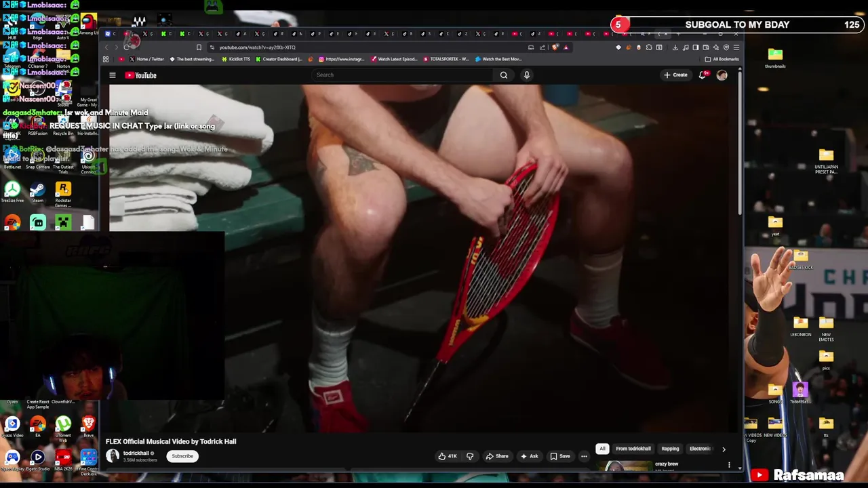The height and width of the screenshot is (488, 868).
Task: Select the All filter chip
Action: [x=602, y=449]
